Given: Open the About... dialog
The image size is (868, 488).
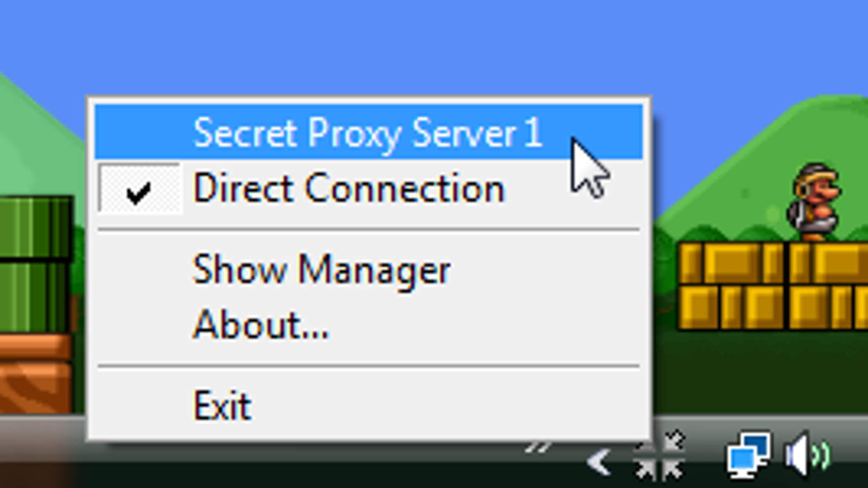Looking at the screenshot, I should [369, 324].
